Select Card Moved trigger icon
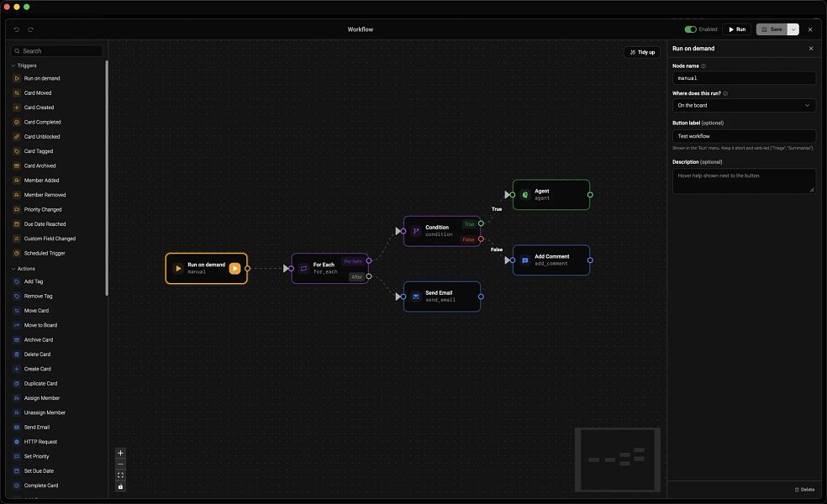Image resolution: width=827 pixels, height=504 pixels. tap(17, 92)
